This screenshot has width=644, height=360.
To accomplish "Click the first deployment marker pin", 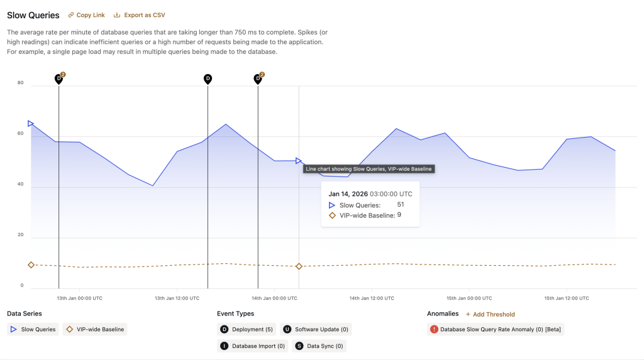I will pyautogui.click(x=58, y=79).
